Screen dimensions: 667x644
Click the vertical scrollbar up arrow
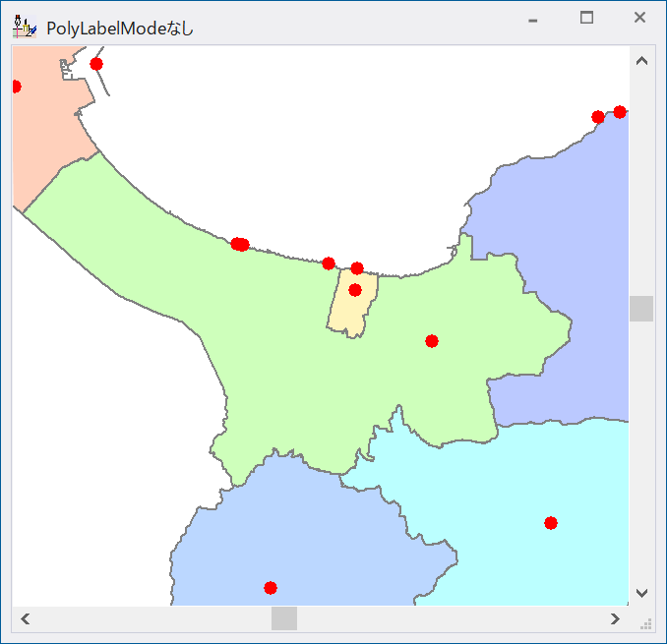coord(641,61)
